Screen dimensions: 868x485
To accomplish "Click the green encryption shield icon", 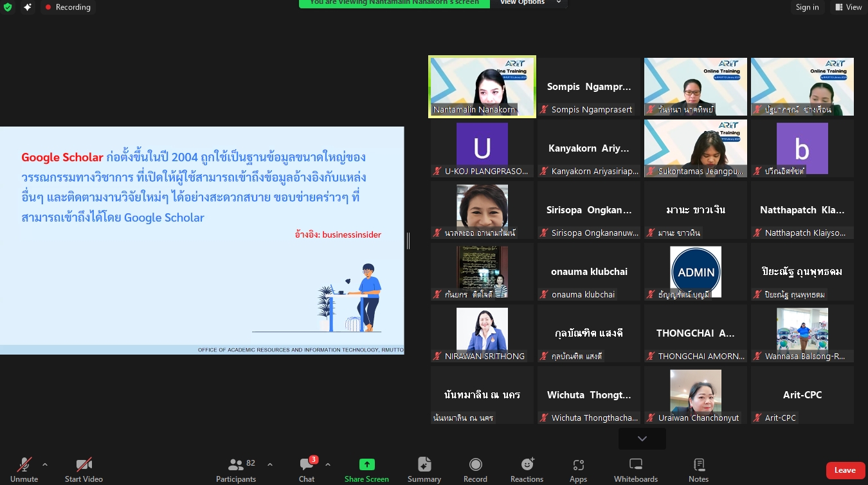I will coord(8,7).
